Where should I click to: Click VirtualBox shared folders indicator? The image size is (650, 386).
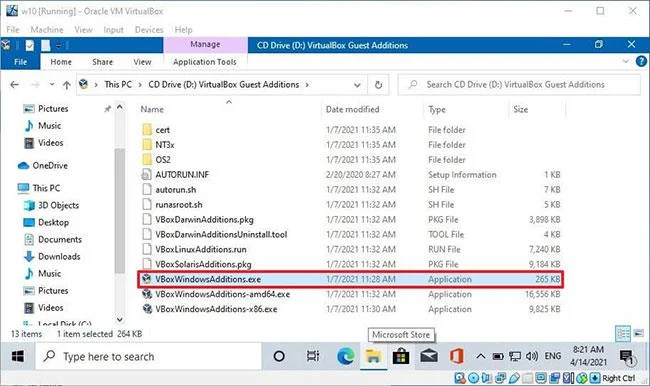click(528, 378)
